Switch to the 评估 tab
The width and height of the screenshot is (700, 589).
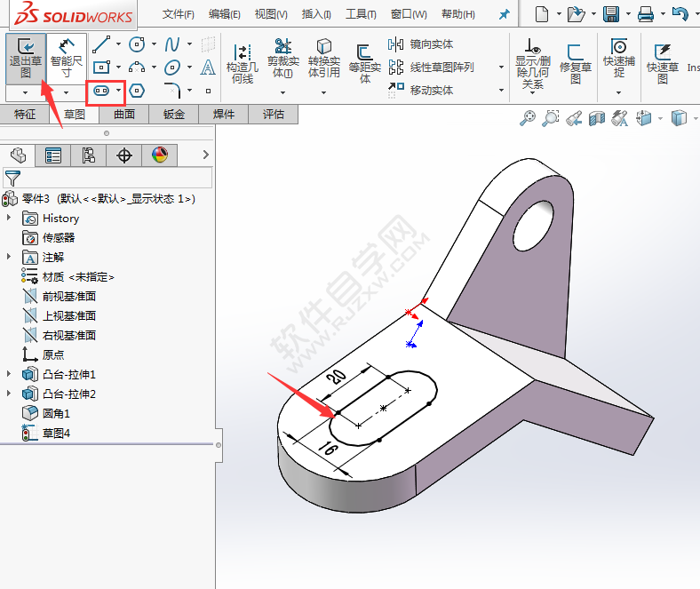point(274,115)
